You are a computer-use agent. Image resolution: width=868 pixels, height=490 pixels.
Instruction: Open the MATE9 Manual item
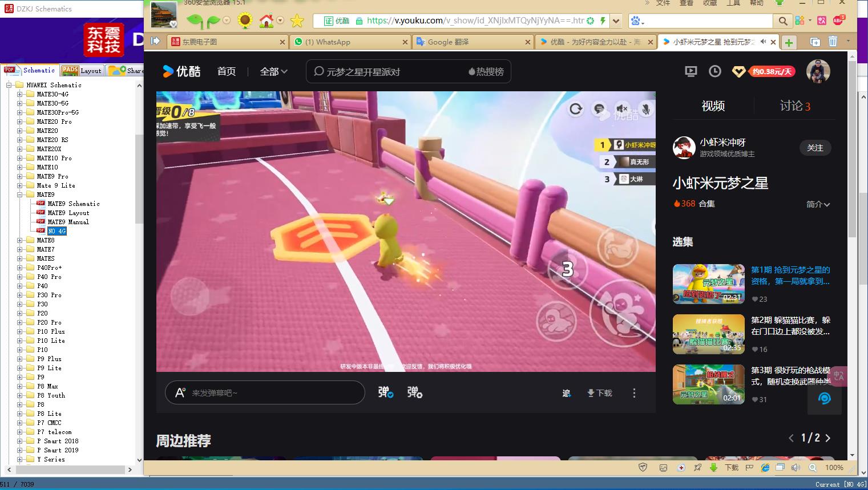click(68, 222)
